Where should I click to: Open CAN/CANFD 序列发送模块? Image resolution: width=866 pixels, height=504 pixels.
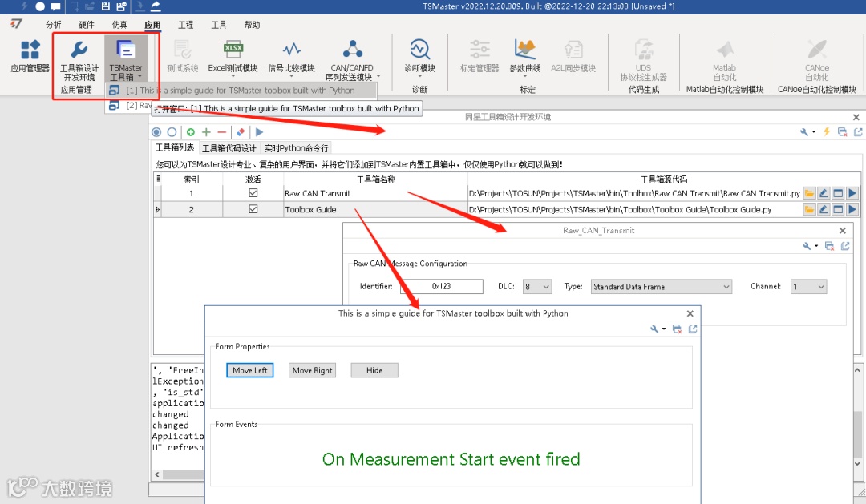click(352, 61)
